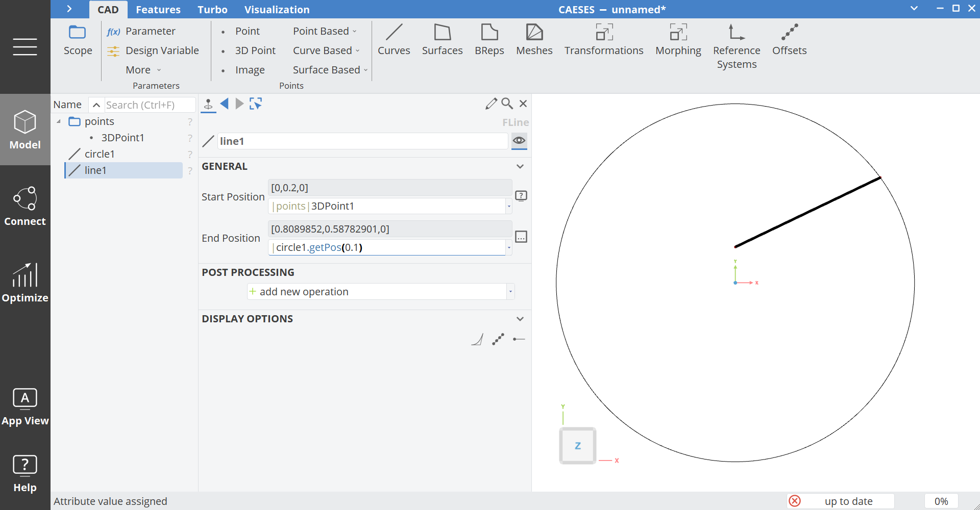Open the BReps tool group
This screenshot has height=510, width=980.
point(489,40)
